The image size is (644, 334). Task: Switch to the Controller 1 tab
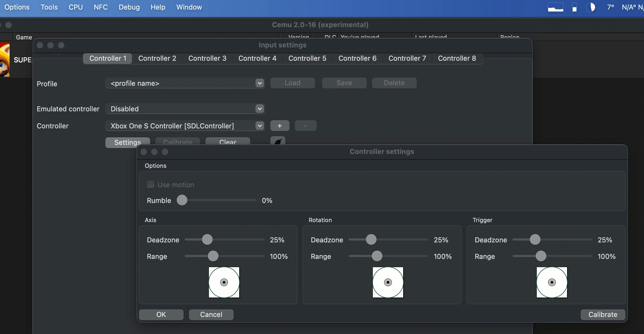(x=108, y=58)
